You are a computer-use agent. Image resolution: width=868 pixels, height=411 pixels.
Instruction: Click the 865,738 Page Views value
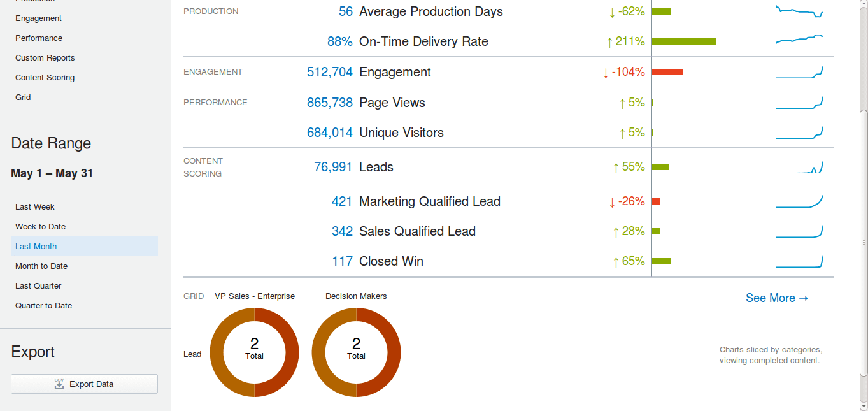[x=329, y=103]
